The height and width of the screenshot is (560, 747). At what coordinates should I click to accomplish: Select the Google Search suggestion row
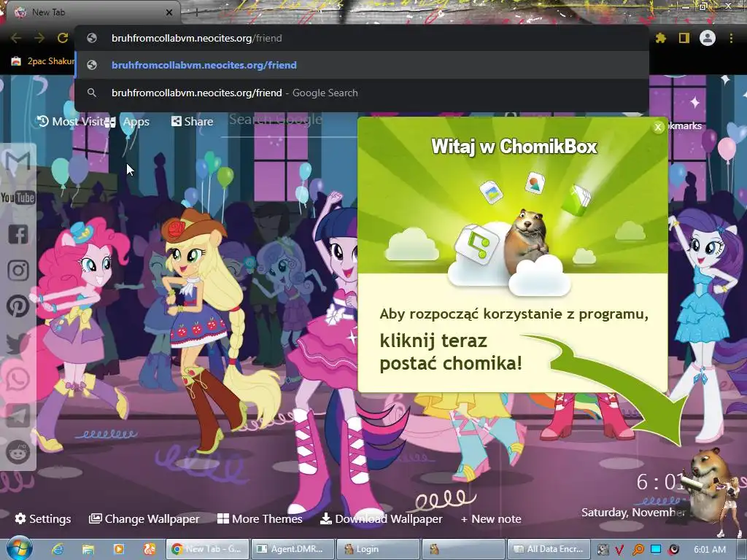click(363, 93)
